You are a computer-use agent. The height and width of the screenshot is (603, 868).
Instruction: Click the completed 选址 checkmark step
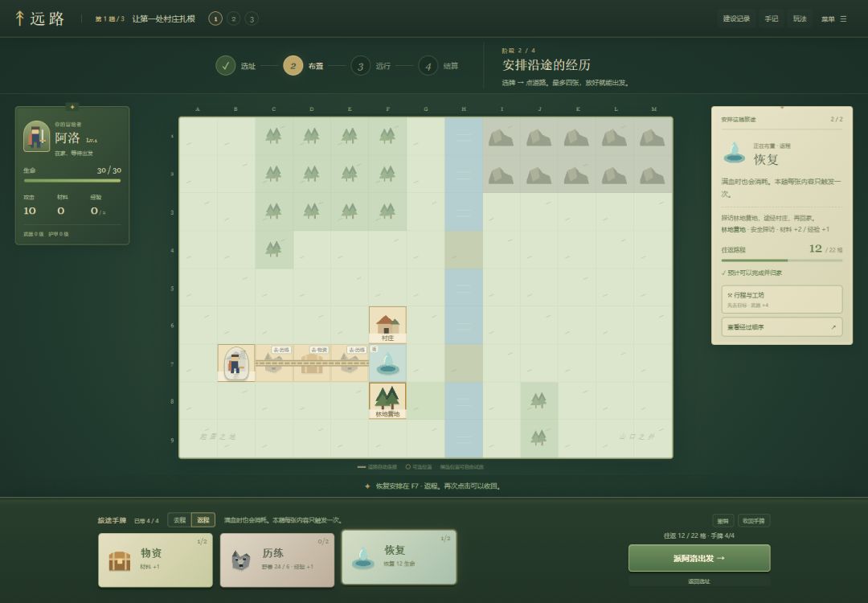coord(225,66)
